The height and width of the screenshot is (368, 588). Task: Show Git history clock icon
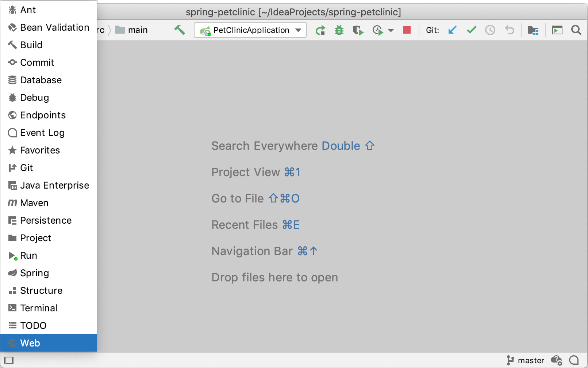(x=490, y=30)
